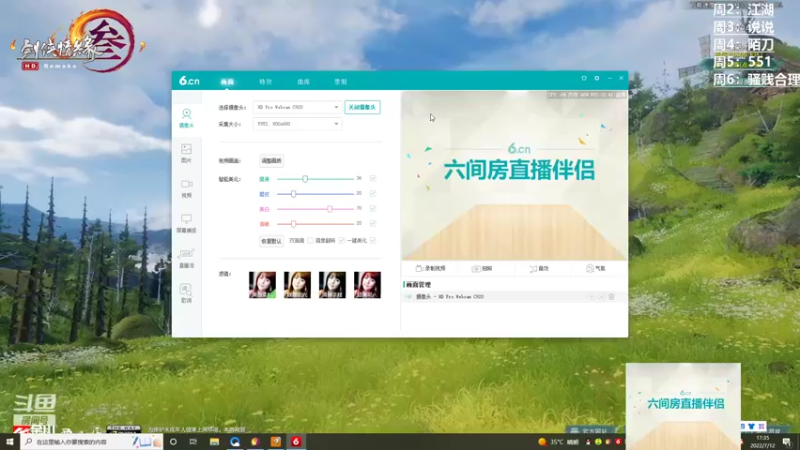
Task: Select the dark high-contrast filter thumbnail
Action: (x=332, y=285)
